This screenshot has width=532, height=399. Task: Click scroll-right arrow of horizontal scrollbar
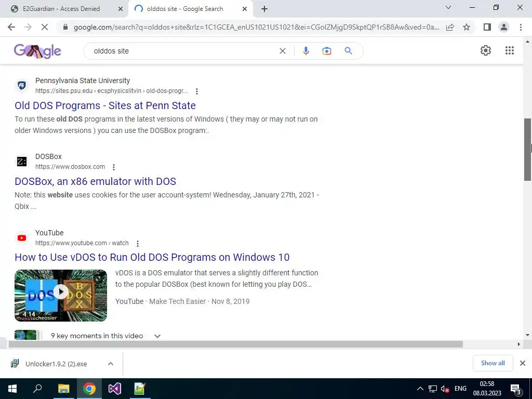click(519, 344)
